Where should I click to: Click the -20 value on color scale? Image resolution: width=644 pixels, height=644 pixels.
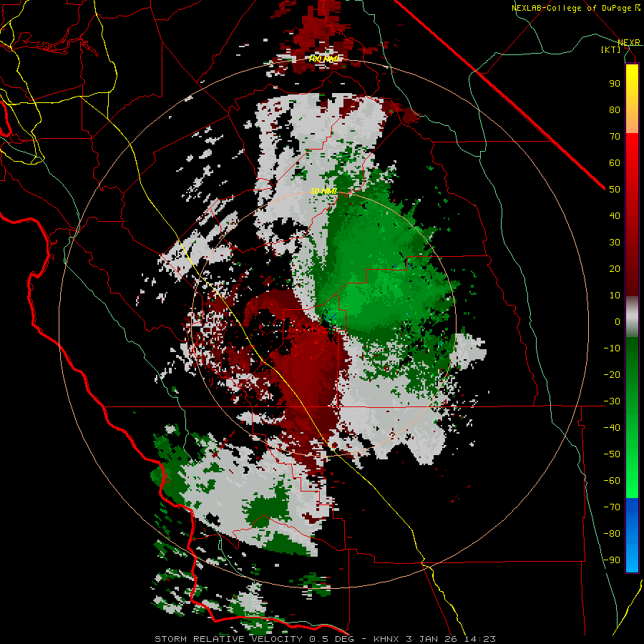(x=612, y=375)
